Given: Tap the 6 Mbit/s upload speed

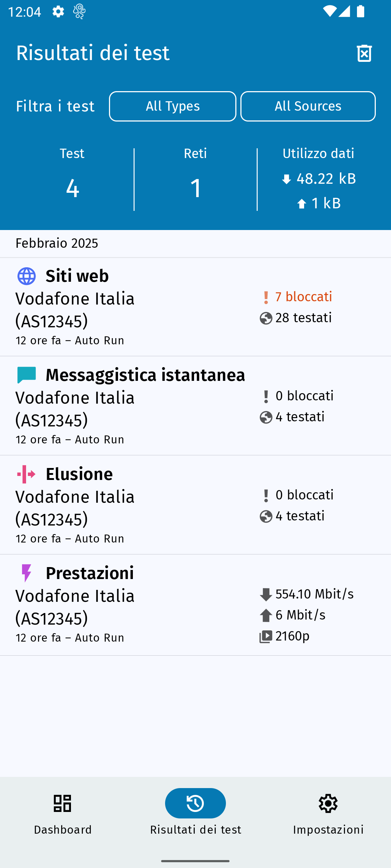Looking at the screenshot, I should [x=293, y=615].
